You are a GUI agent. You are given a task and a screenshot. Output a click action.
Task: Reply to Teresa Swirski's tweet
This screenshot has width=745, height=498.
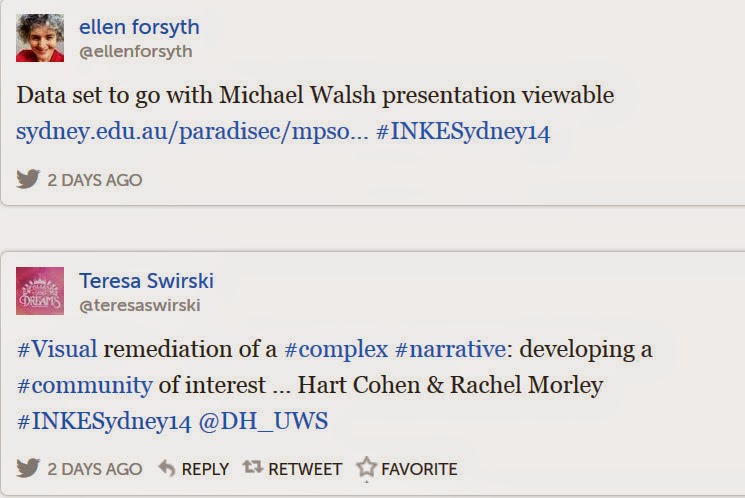click(x=194, y=468)
